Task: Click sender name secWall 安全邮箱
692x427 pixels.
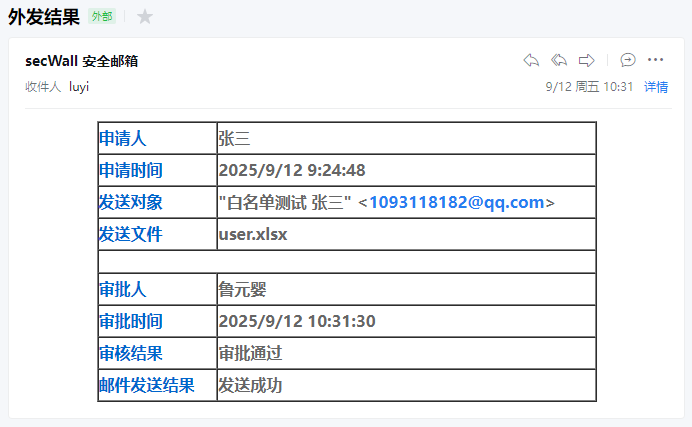Action: pos(81,61)
